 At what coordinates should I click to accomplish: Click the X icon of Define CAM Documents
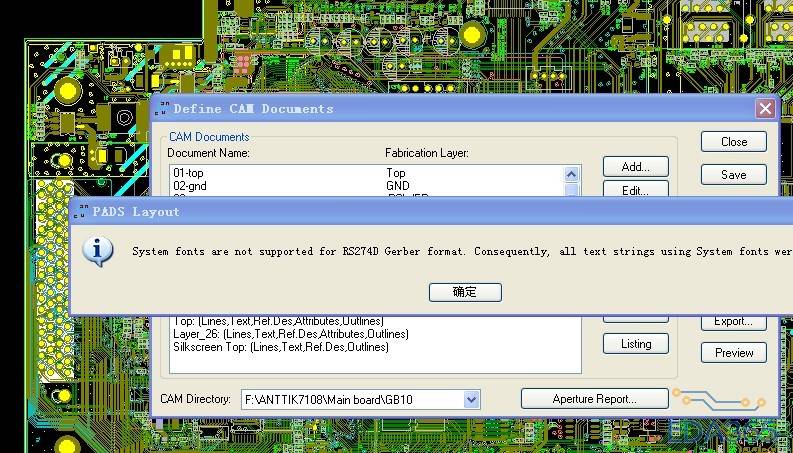coord(765,108)
